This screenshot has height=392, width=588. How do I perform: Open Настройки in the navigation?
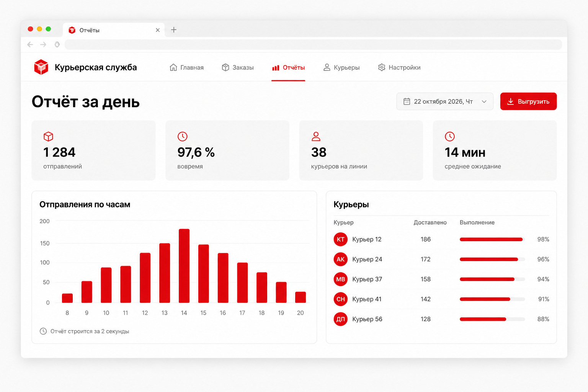[399, 67]
